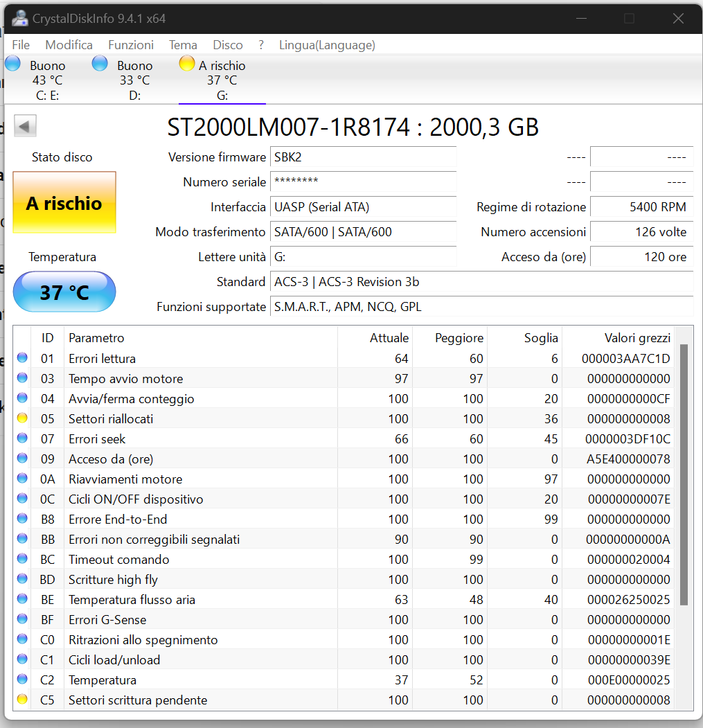Click status dot of Temperatura flusso aria row

22,598
